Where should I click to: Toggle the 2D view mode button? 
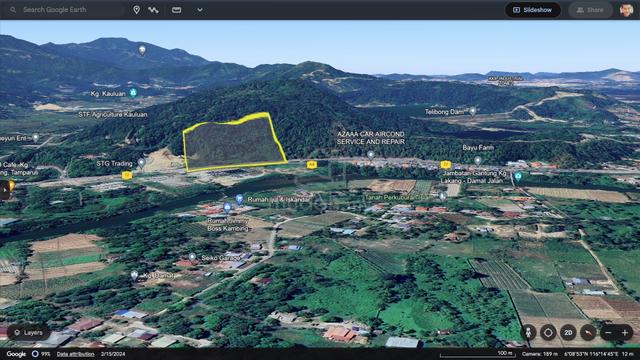tap(568, 333)
